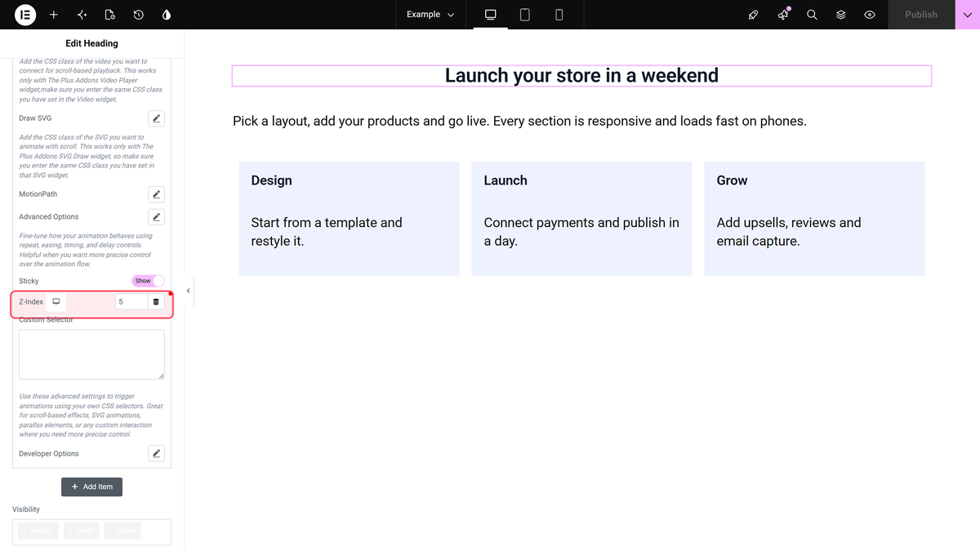This screenshot has height=551, width=980.
Task: Click 'Connect payments and publish in a day.' text
Action: coord(581,232)
